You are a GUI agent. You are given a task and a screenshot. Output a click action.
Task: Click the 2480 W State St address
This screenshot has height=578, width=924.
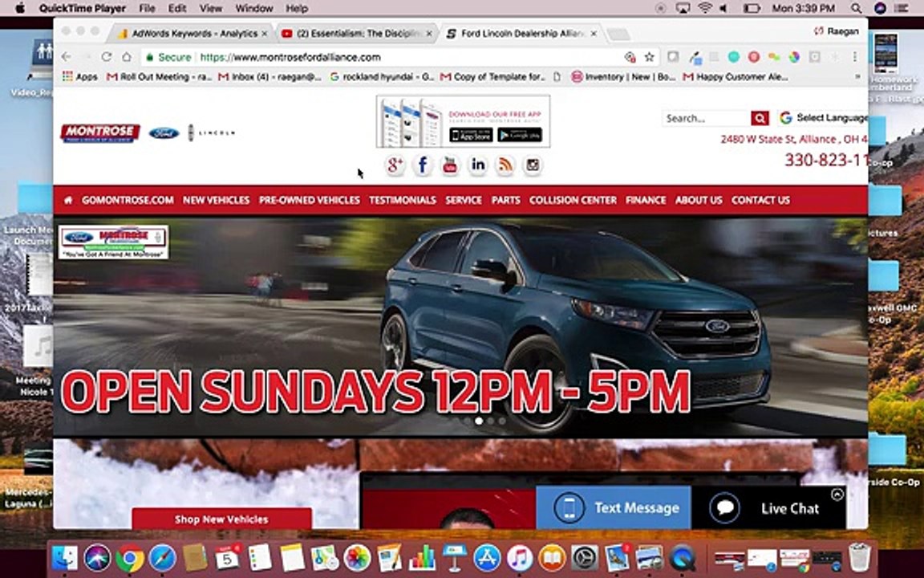[x=794, y=139]
